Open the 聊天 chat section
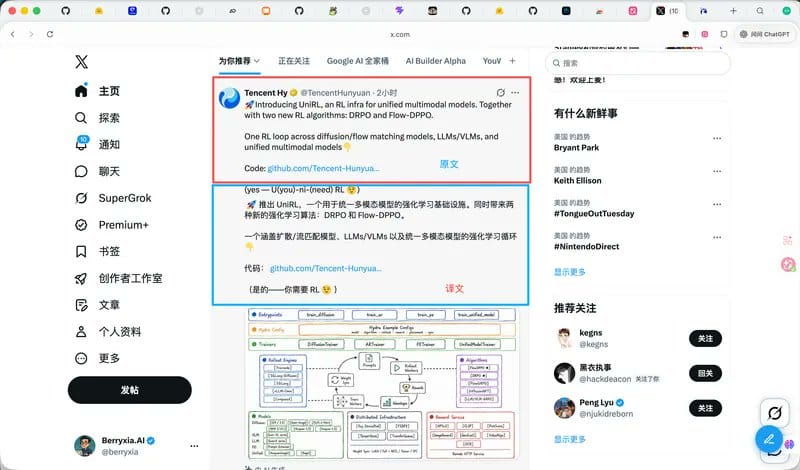800x470 pixels. click(97, 171)
